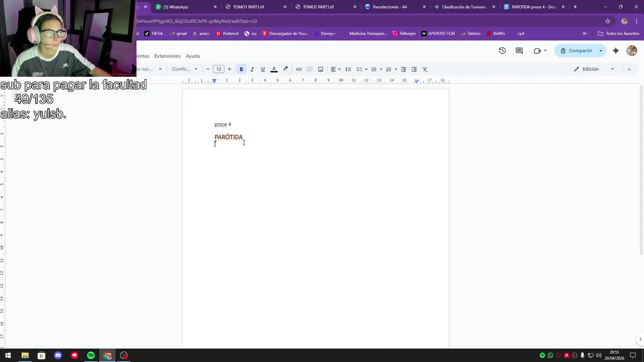Open the text color picker
Image resolution: width=644 pixels, height=362 pixels.
(274, 69)
